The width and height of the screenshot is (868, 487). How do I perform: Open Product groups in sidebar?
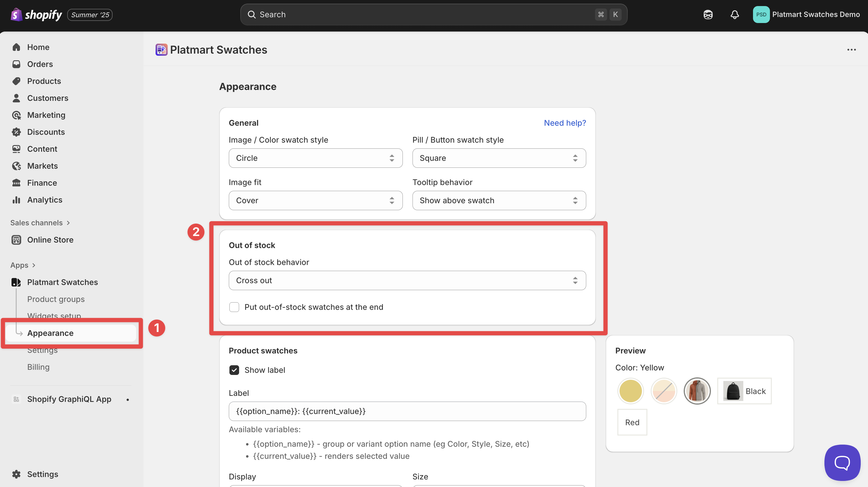56,299
